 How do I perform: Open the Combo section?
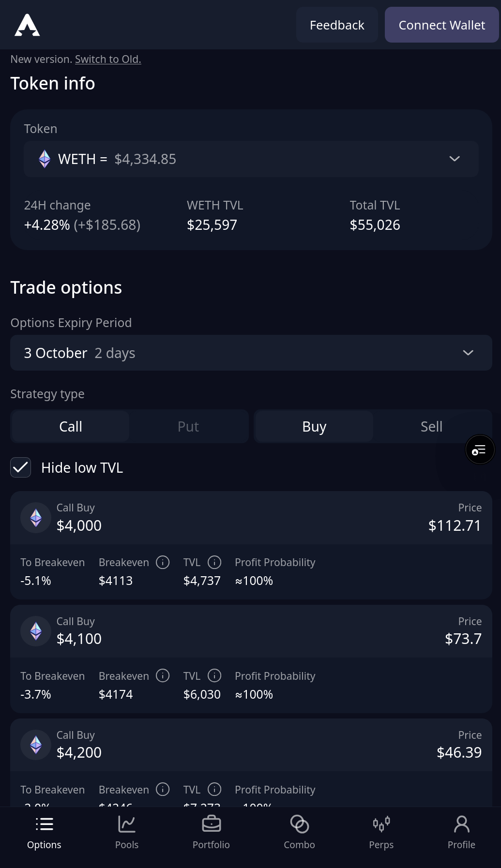[299, 831]
